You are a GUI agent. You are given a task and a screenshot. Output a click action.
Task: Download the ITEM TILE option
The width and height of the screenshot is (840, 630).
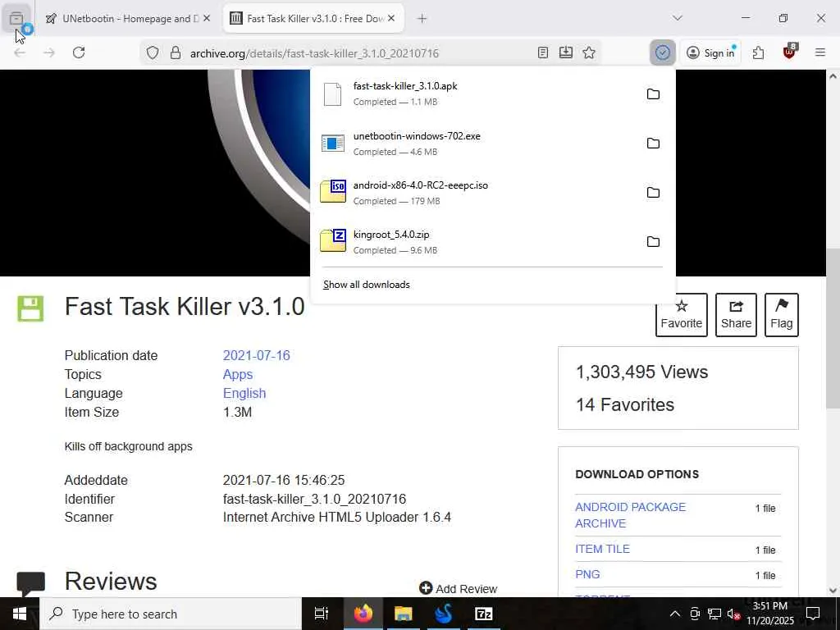[x=602, y=549]
